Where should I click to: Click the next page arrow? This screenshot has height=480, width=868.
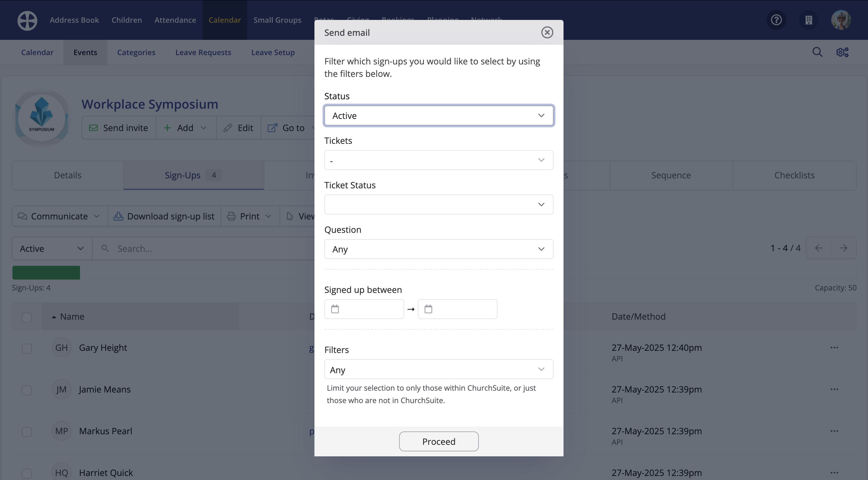coord(844,248)
